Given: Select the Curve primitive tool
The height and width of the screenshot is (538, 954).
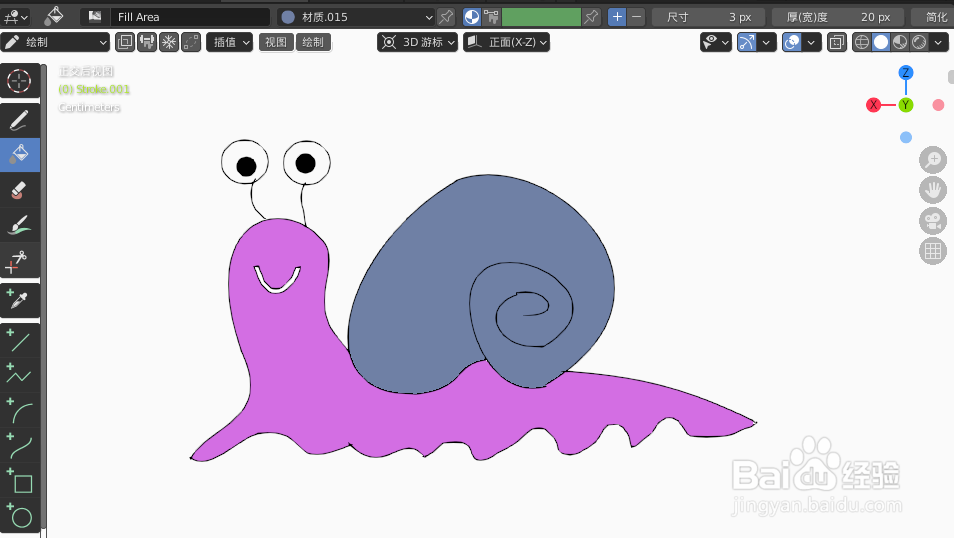Looking at the screenshot, I should click(x=19, y=445).
